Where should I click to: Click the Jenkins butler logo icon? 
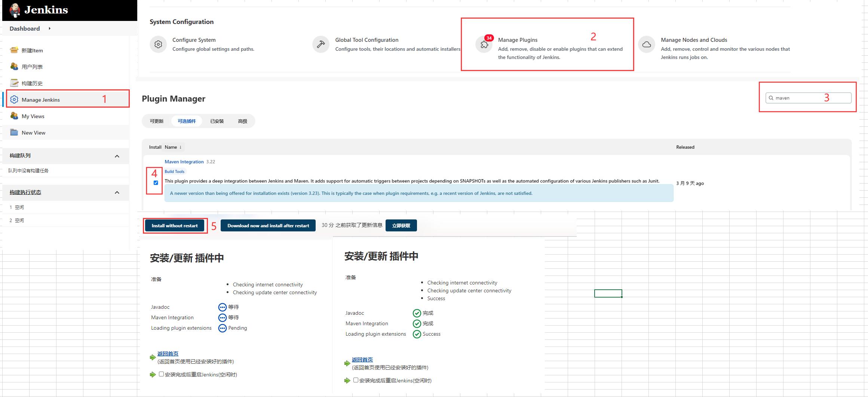pos(15,10)
